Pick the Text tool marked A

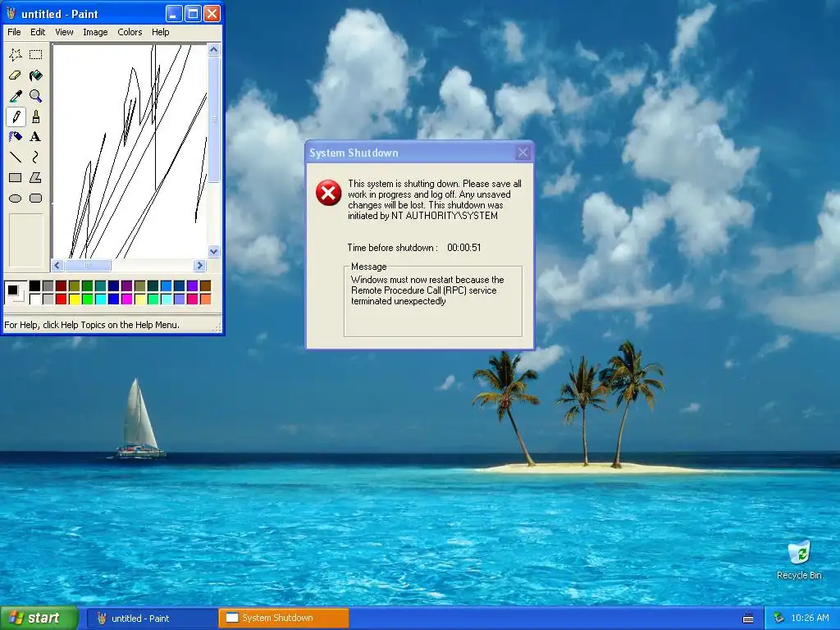(35, 137)
